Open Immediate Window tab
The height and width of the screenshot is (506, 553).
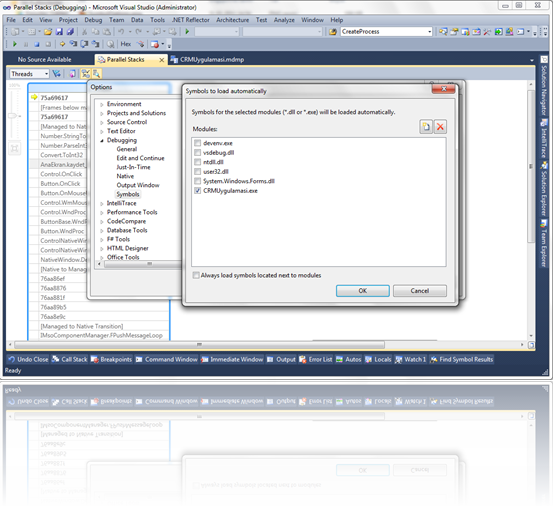pyautogui.click(x=232, y=359)
